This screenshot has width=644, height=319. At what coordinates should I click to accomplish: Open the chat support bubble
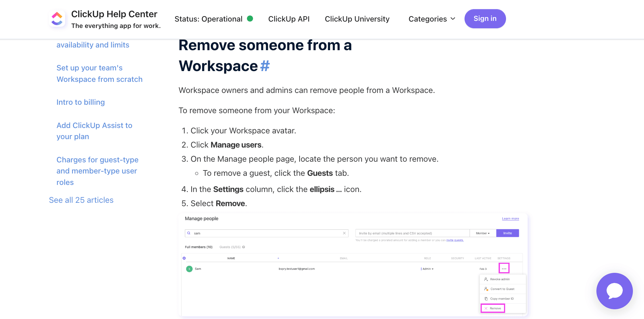click(614, 291)
